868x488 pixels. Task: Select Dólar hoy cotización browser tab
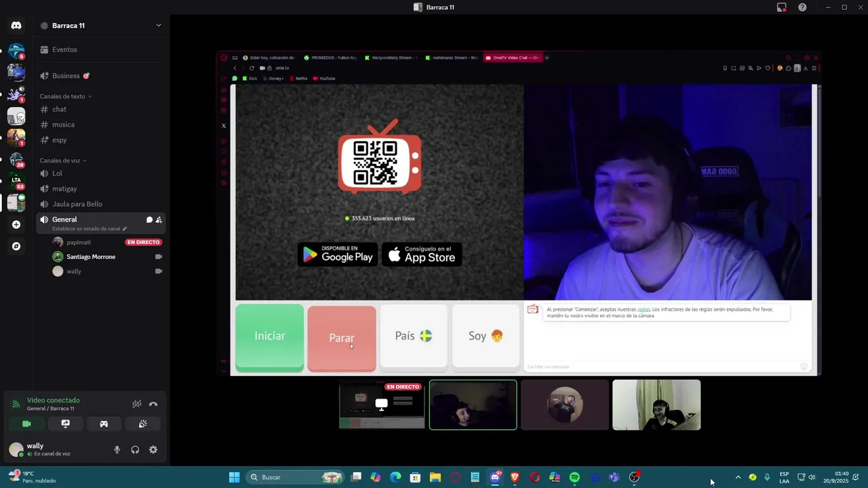[269, 58]
